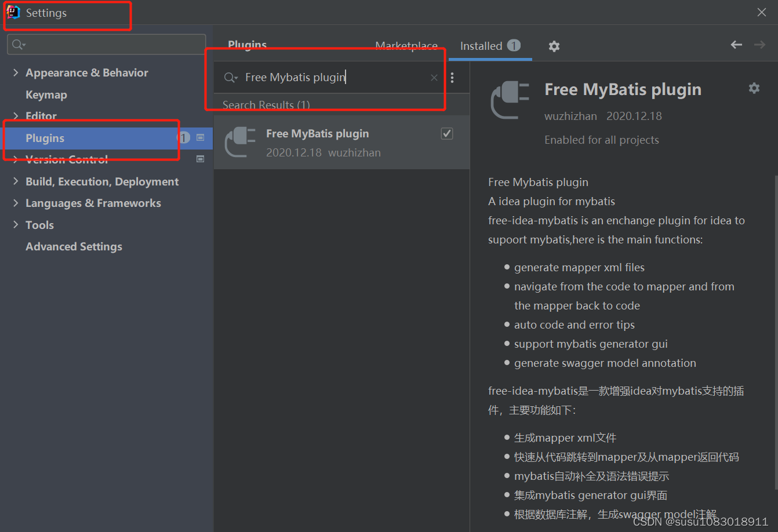This screenshot has width=778, height=532.
Task: Navigate back with the left arrow
Action: 736,45
